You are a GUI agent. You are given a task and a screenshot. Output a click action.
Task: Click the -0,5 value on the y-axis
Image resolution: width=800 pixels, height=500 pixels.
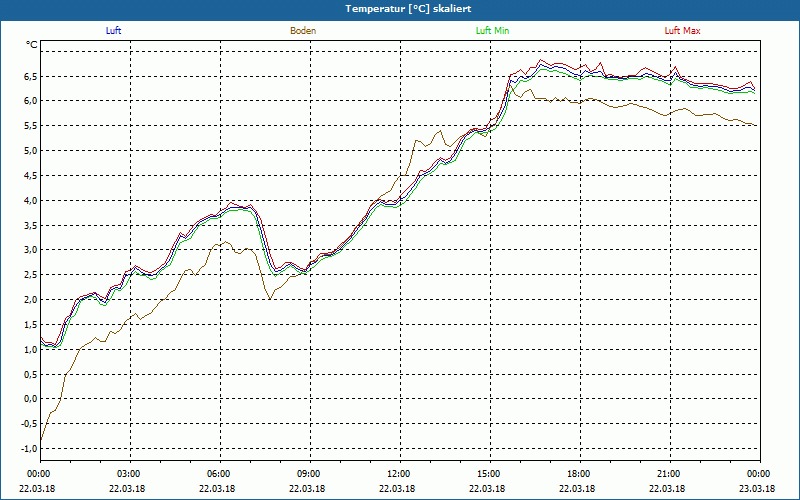[x=29, y=424]
